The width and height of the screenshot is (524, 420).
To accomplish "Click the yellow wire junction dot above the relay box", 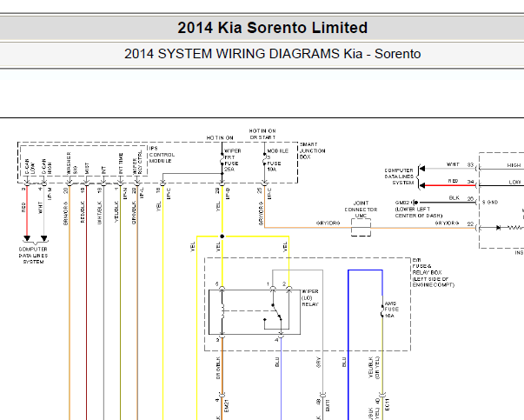I will (x=222, y=237).
